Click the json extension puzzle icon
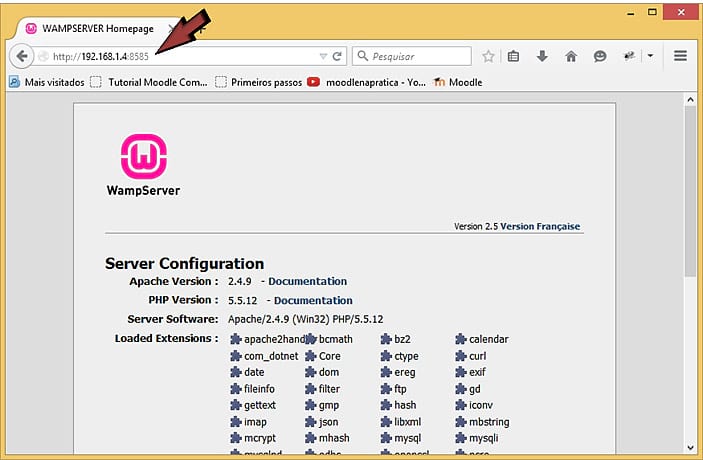 point(311,422)
